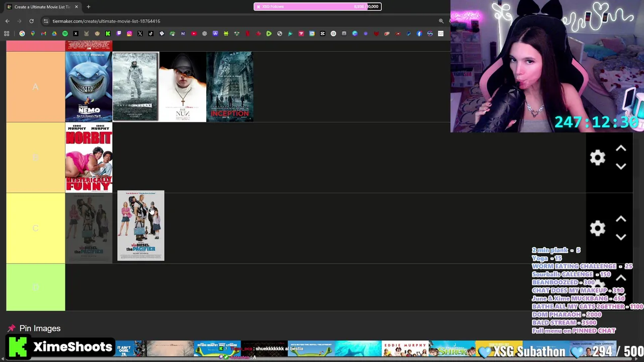This screenshot has width=644, height=362.
Task: Select The Nun poster in tier A
Action: coord(183,86)
